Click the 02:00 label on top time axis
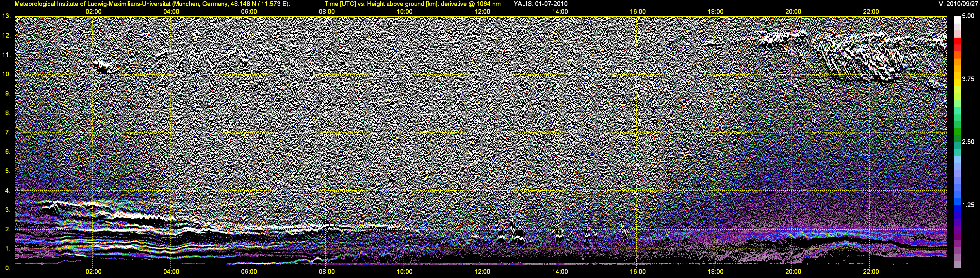This screenshot has width=980, height=278. click(93, 11)
